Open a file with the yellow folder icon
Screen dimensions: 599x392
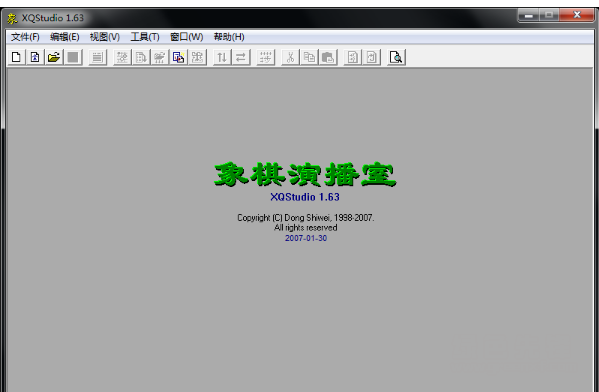(54, 57)
